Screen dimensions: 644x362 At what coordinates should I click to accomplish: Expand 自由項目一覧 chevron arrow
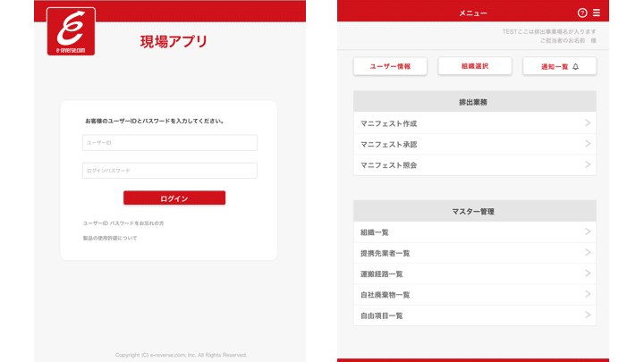[x=588, y=315]
